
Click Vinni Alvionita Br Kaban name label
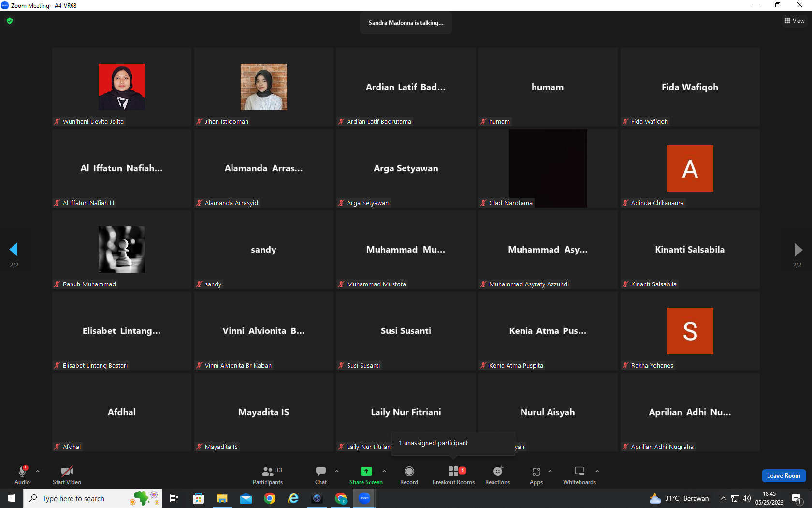pos(238,365)
